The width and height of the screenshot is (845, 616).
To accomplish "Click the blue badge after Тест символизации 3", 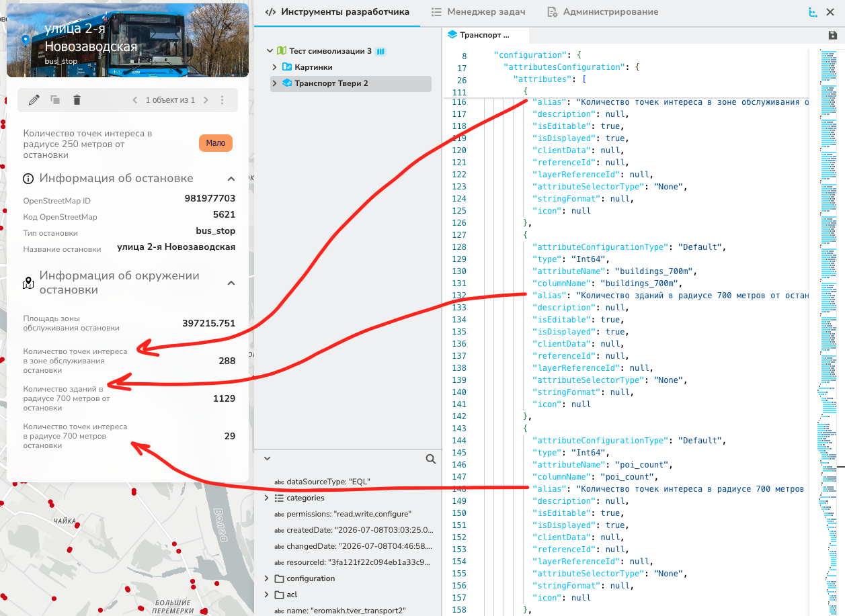I will (381, 51).
